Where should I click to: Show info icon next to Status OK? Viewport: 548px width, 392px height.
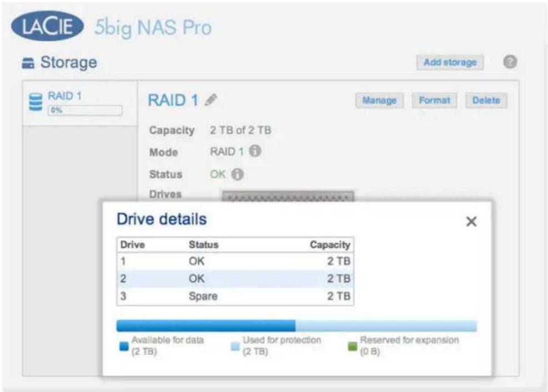click(237, 174)
